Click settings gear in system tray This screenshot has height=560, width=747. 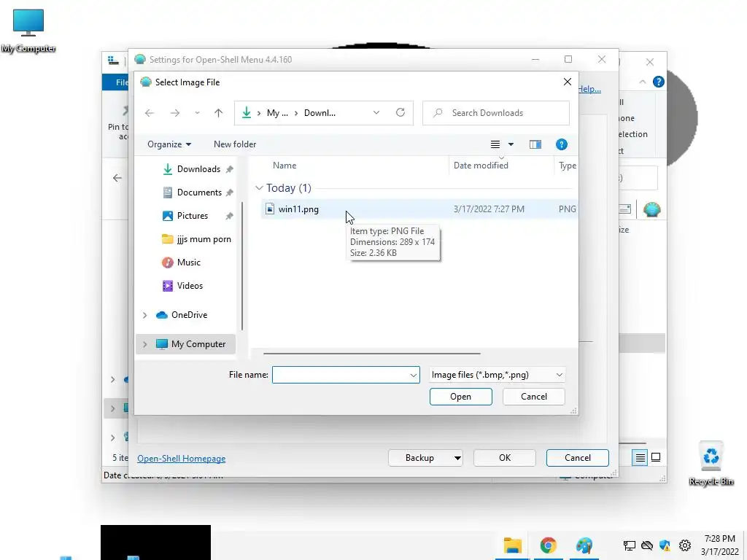coord(685,545)
